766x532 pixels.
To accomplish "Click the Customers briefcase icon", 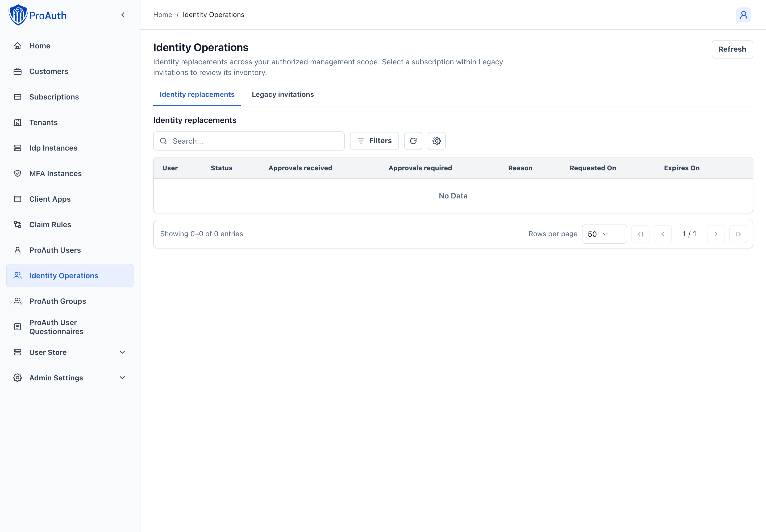I will (x=18, y=71).
